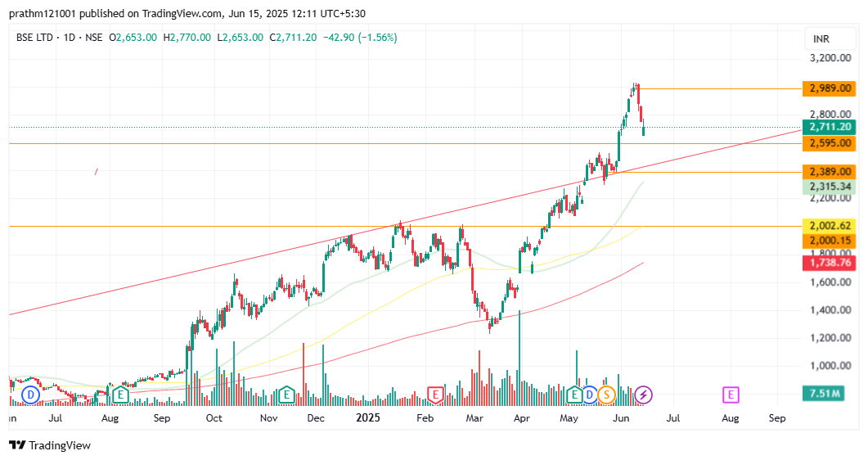Image resolution: width=868 pixels, height=460 pixels.
Task: Click the 7.51M volume label
Action: [824, 394]
